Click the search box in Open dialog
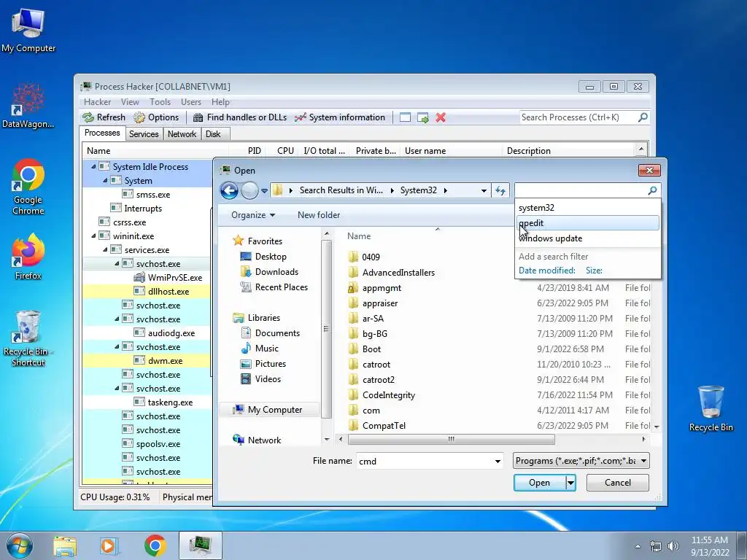Screen dimensions: 747x560 click(581, 190)
